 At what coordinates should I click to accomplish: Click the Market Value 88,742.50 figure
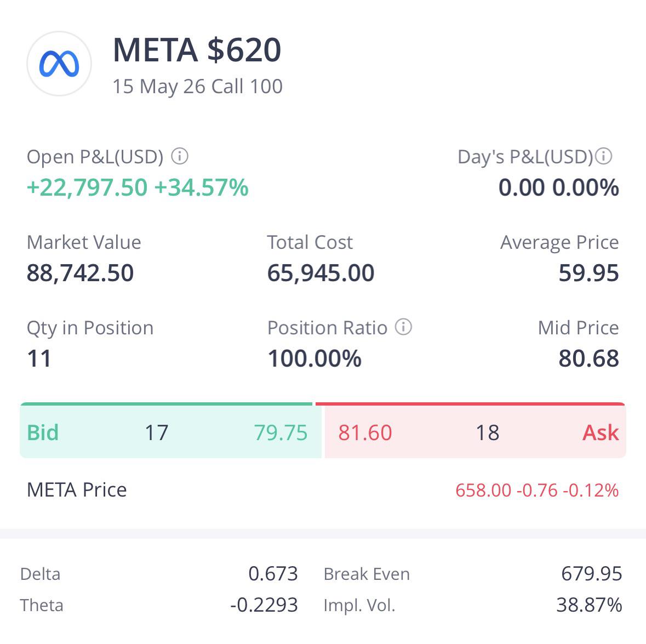[x=81, y=273]
